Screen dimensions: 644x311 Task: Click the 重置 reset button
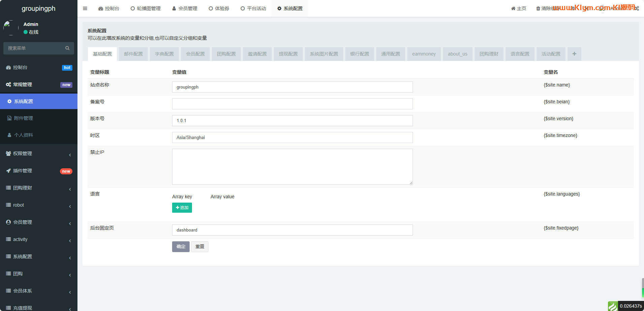pos(200,247)
